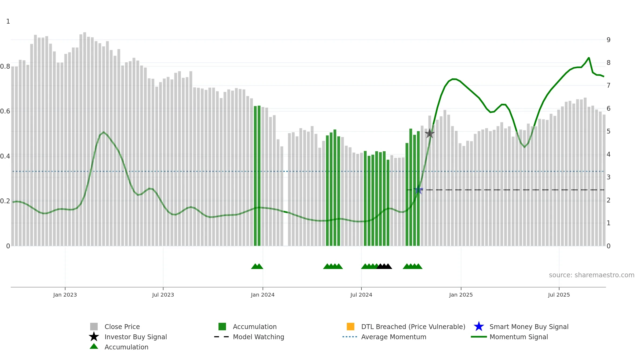Click the green triangles near Jan 2024
644x362 pixels.
(x=257, y=266)
